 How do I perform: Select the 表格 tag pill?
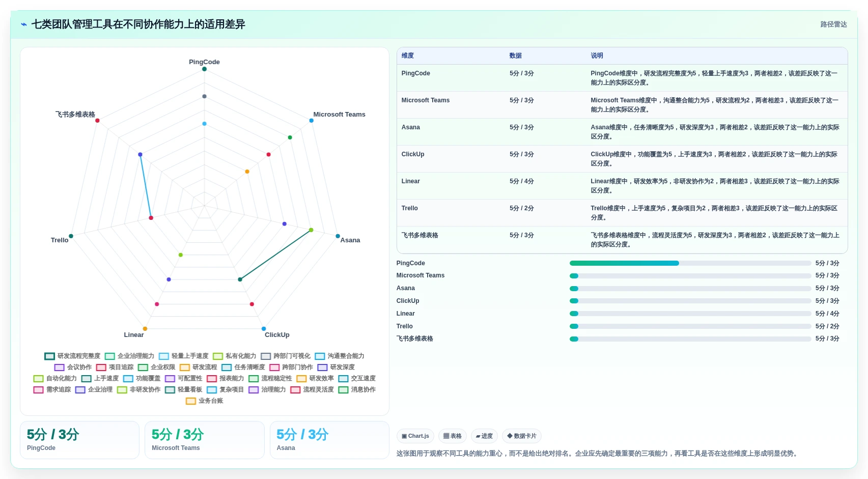(x=452, y=436)
